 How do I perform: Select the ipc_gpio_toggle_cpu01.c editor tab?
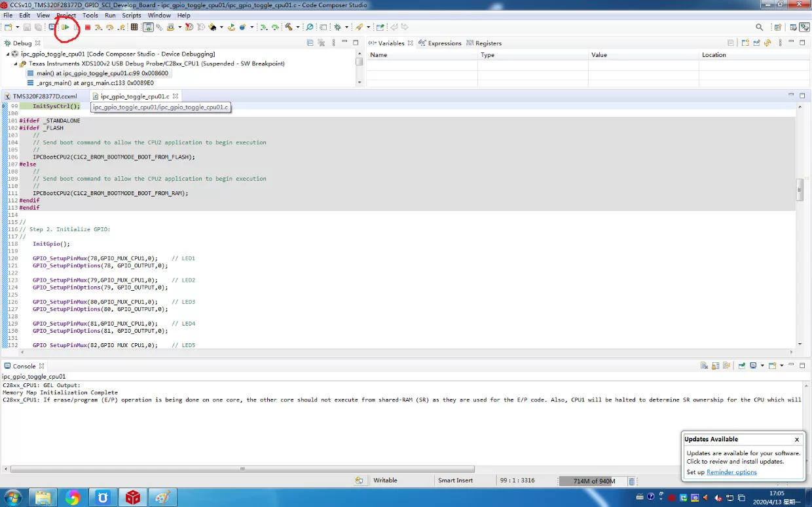(x=135, y=96)
